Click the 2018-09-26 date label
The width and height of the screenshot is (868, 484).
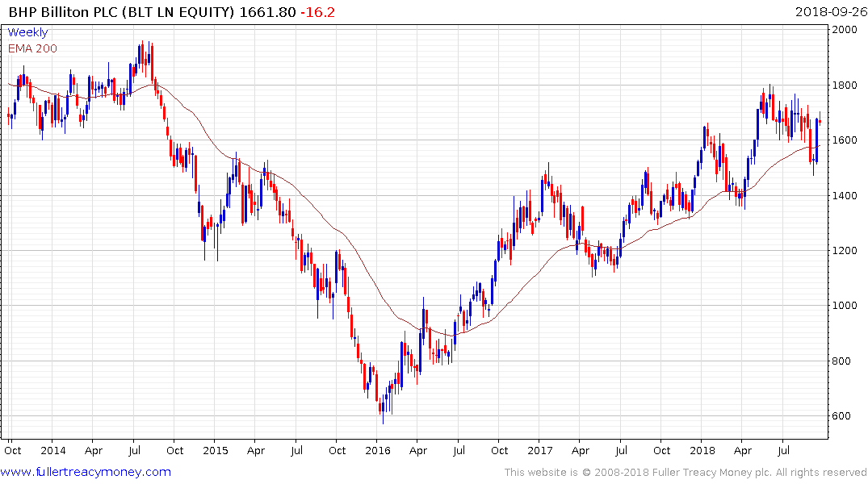831,12
